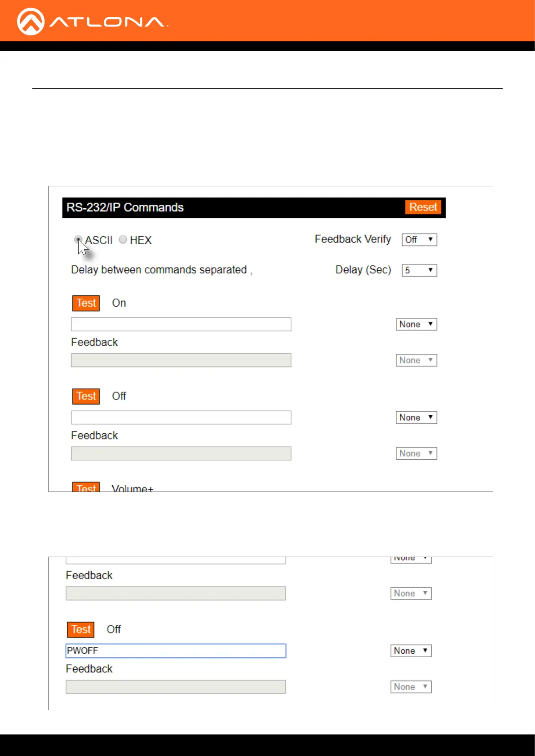Image resolution: width=535 pixels, height=756 pixels.
Task: Click the Reset button
Action: 423,207
